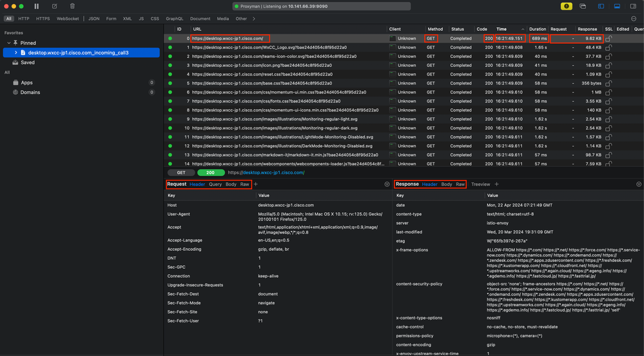Select the Monitoring-regular-dark.svg request row
The image size is (644, 356).
[404, 128]
